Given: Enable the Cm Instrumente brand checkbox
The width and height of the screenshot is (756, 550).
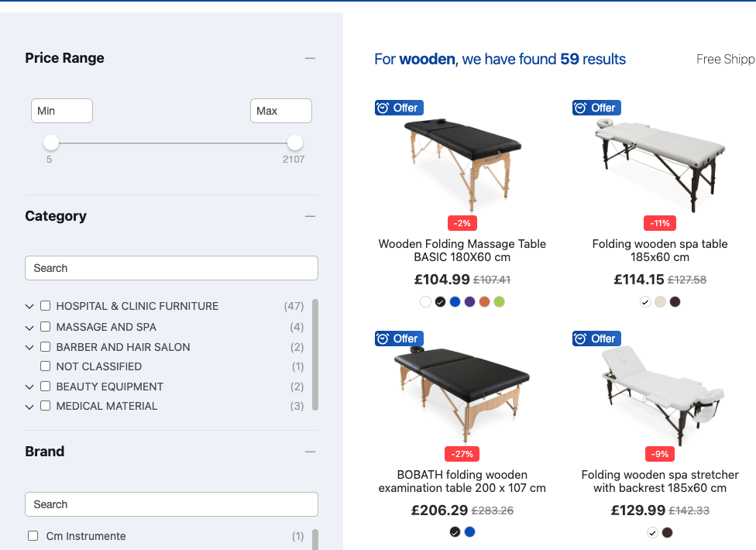Looking at the screenshot, I should pos(33,536).
